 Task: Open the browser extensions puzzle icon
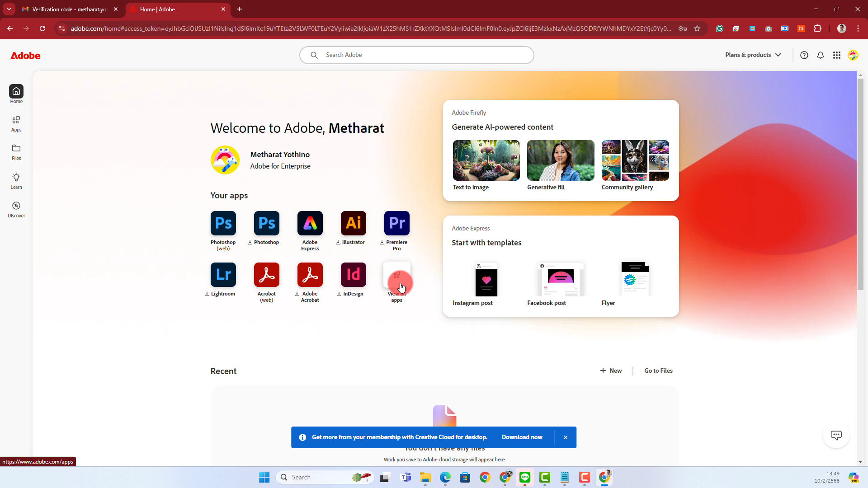817,28
